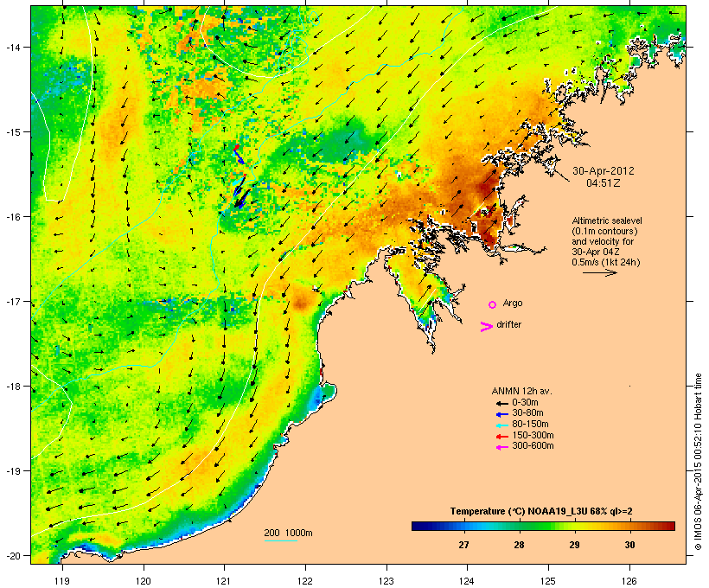Click the latitude axis label -18
709x588 pixels.
pos(13,387)
